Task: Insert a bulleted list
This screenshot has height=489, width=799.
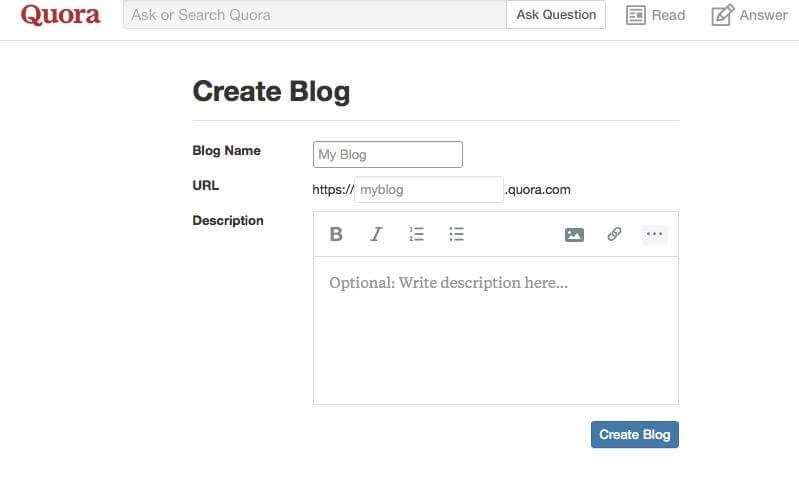Action: point(457,234)
